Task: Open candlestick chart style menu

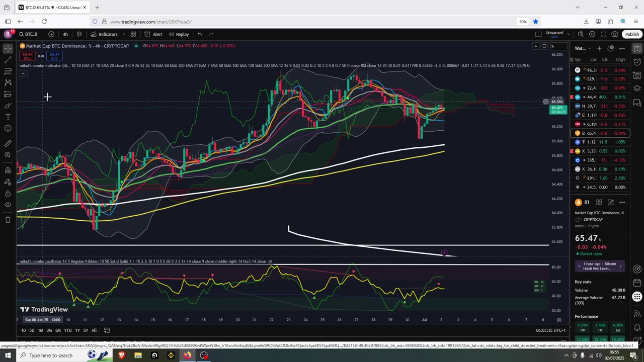Action: pyautogui.click(x=79, y=34)
